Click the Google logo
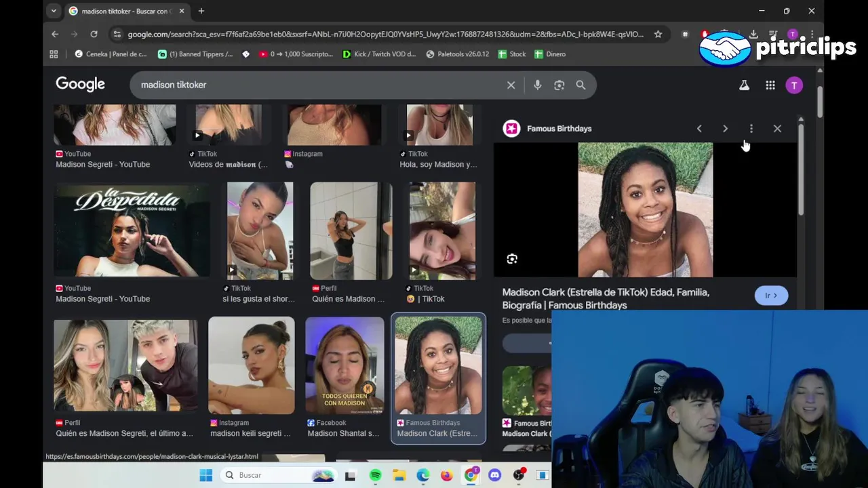868x488 pixels. tap(80, 84)
